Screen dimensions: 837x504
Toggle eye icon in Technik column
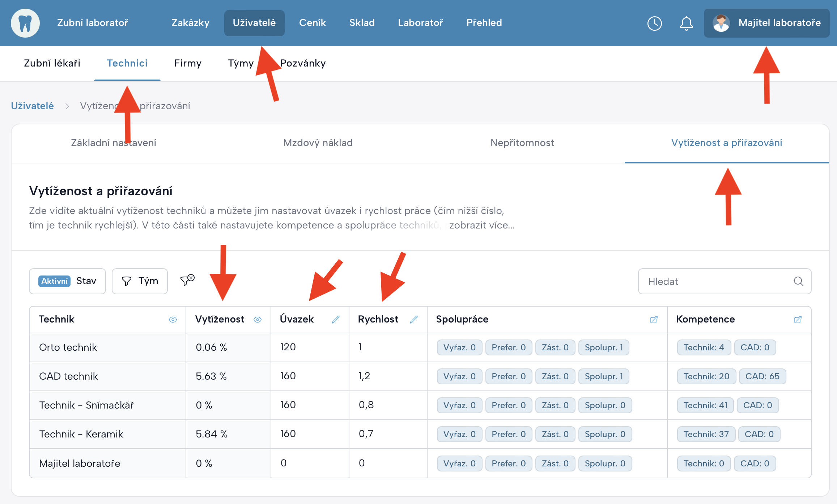[173, 320]
